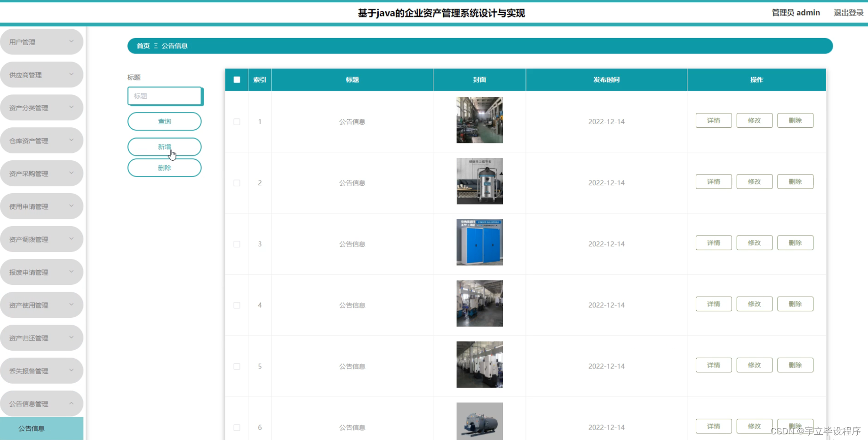
Task: Click the 操作 column header
Action: (757, 80)
